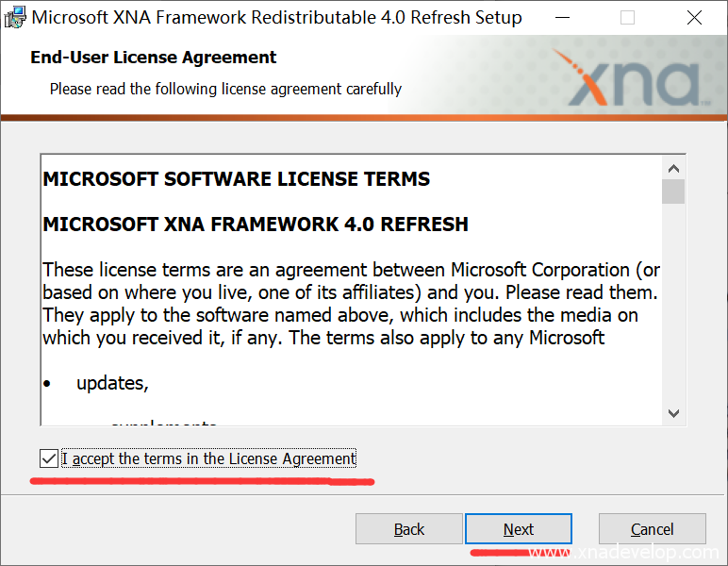Click the "End-User License Agreement" header title
The image size is (728, 566).
[154, 58]
